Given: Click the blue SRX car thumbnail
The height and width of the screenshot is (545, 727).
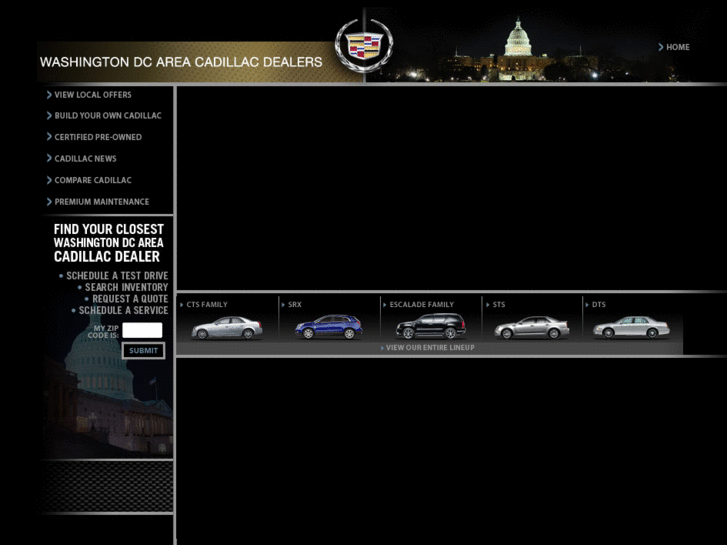Looking at the screenshot, I should [329, 327].
